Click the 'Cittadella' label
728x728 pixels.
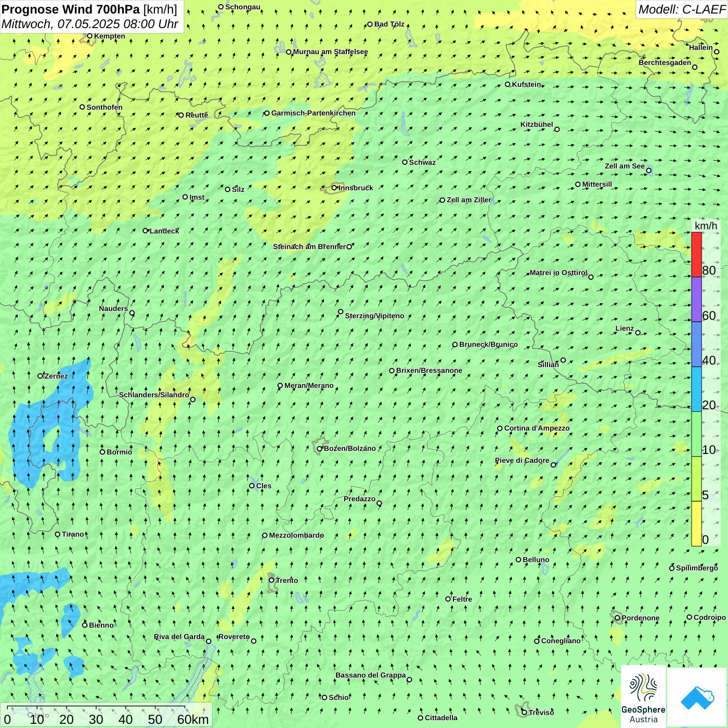(x=441, y=718)
